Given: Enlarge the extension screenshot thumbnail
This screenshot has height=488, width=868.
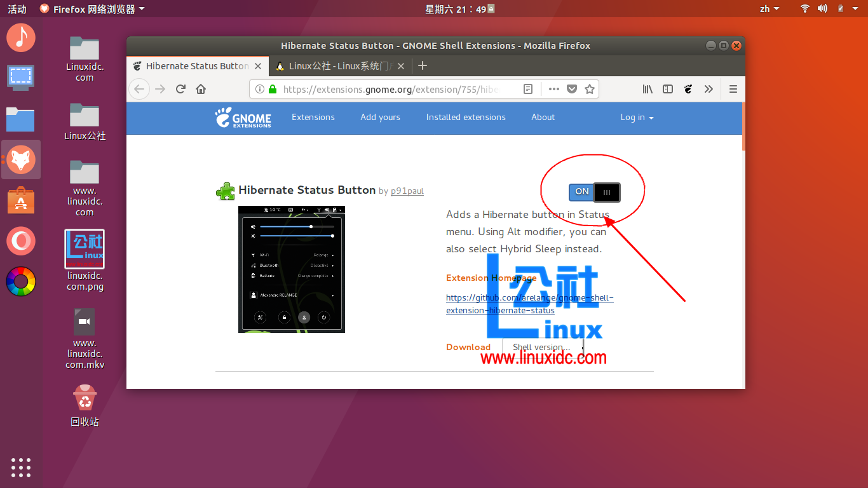Looking at the screenshot, I should coord(292,269).
